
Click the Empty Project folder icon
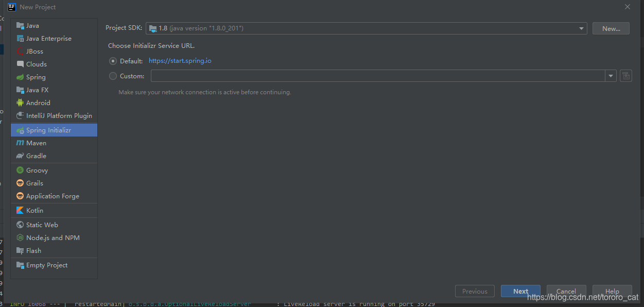pos(20,265)
